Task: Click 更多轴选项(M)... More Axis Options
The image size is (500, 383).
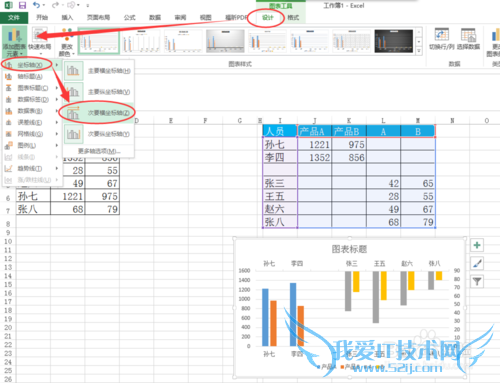Action: click(x=99, y=151)
